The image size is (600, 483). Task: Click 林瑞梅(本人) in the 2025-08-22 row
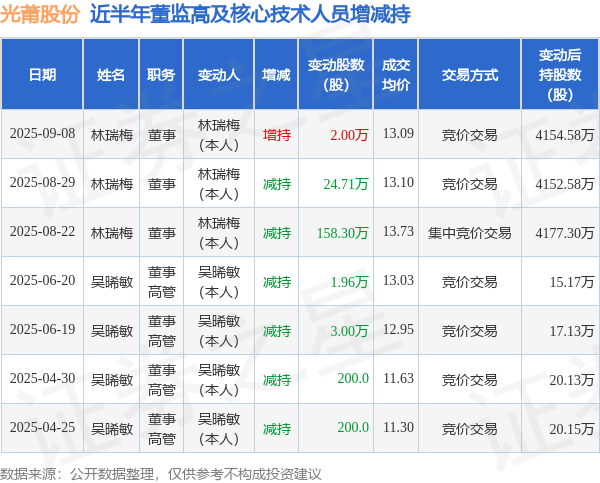219,233
